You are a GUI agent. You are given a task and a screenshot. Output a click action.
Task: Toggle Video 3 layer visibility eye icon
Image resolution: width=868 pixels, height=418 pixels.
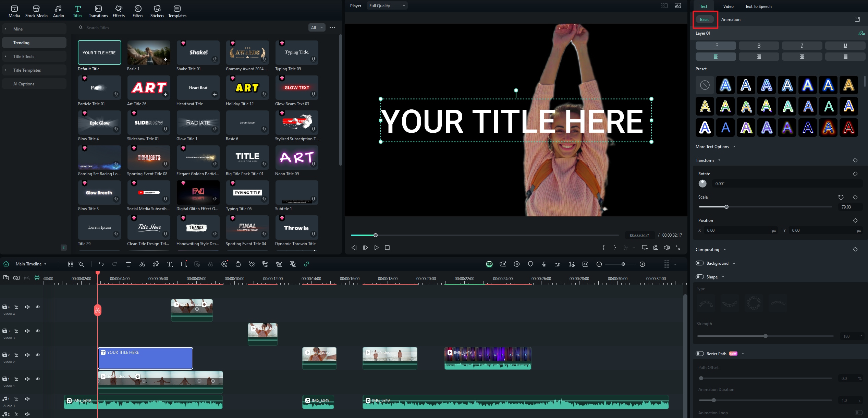(x=38, y=331)
